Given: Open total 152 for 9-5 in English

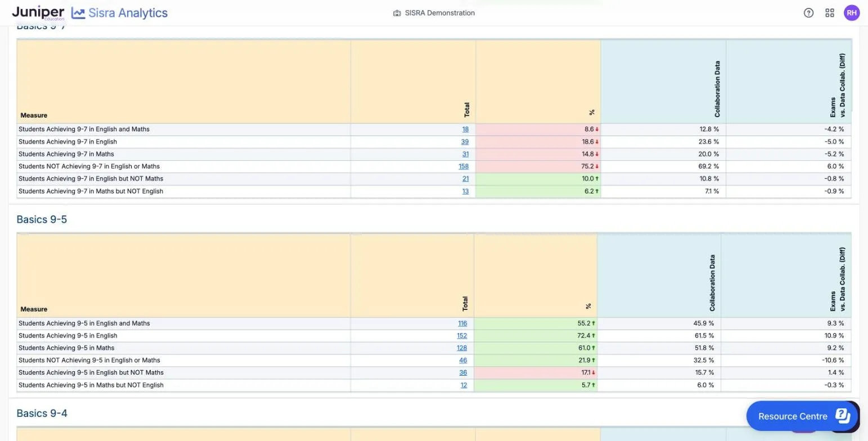Looking at the screenshot, I should point(462,336).
